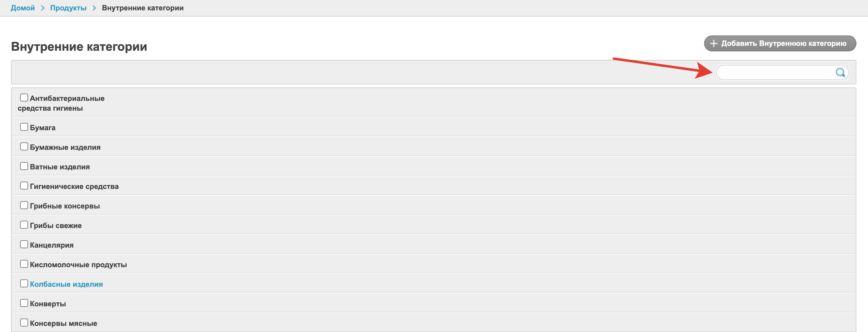The width and height of the screenshot is (868, 332).
Task: Check the Канцелярия checkbox
Action: pos(24,245)
